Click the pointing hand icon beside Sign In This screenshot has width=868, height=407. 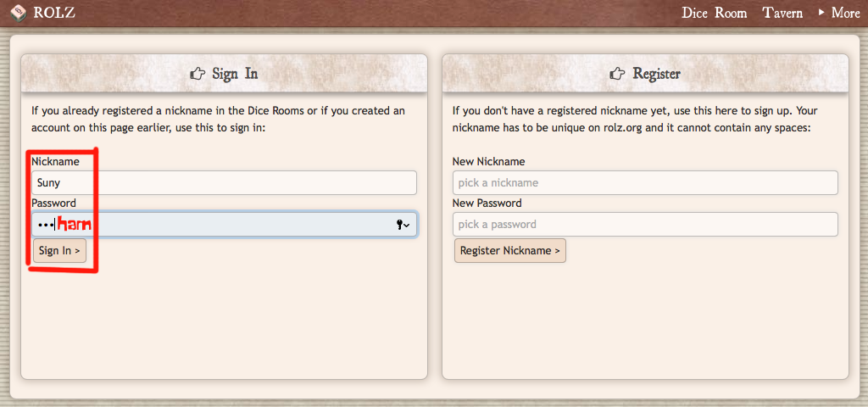tap(198, 73)
